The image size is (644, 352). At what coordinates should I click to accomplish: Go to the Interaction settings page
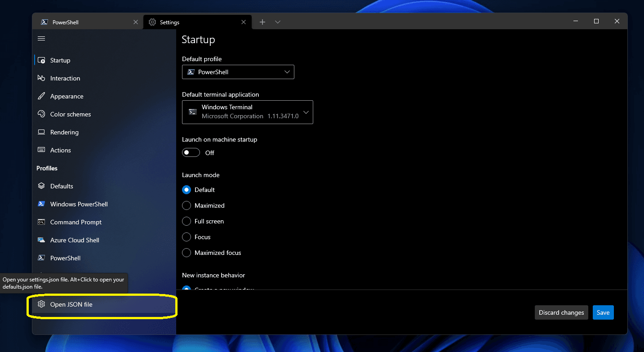point(105,78)
